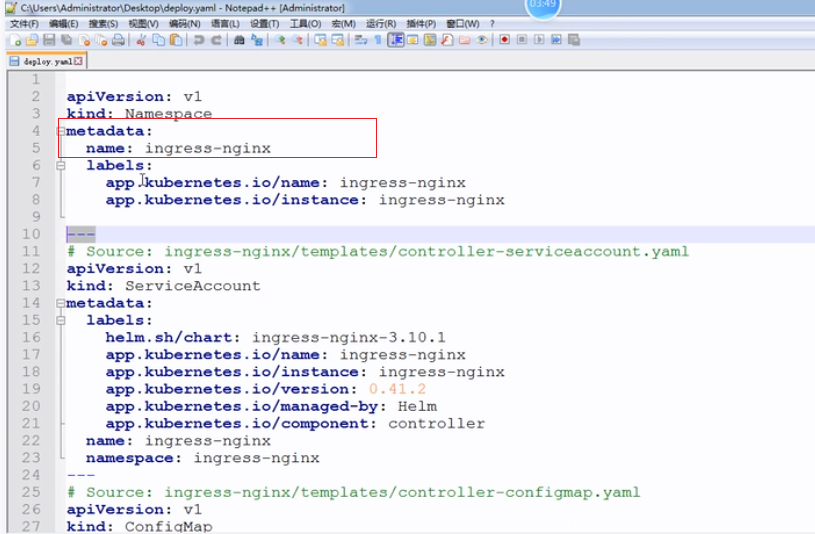Viewport: 815px width, 534px height.
Task: Undo the last edit with the Undo arrow
Action: 199,40
